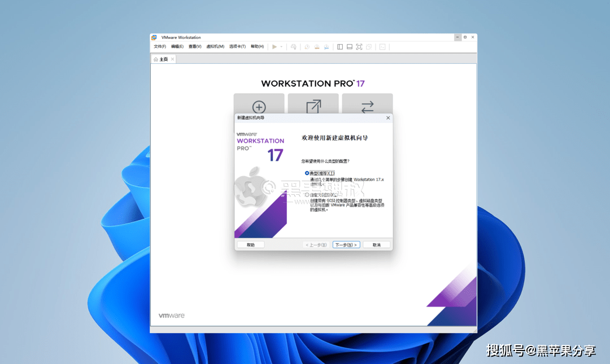Close the 新建虚拟机向导 dialog
The width and height of the screenshot is (610, 364).
[x=388, y=118]
